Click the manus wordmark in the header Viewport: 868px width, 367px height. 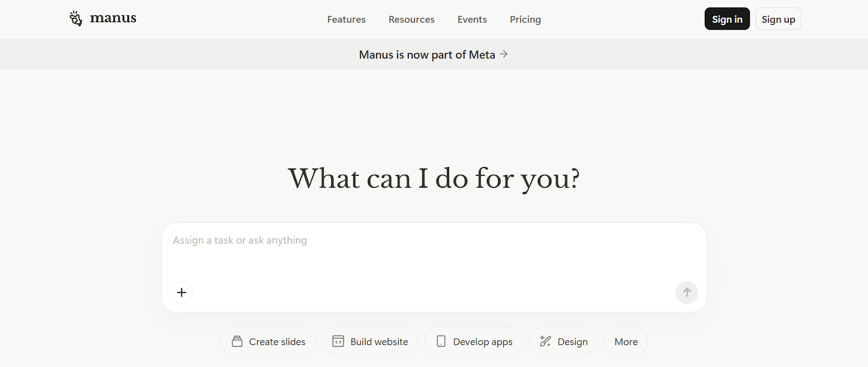coord(113,18)
